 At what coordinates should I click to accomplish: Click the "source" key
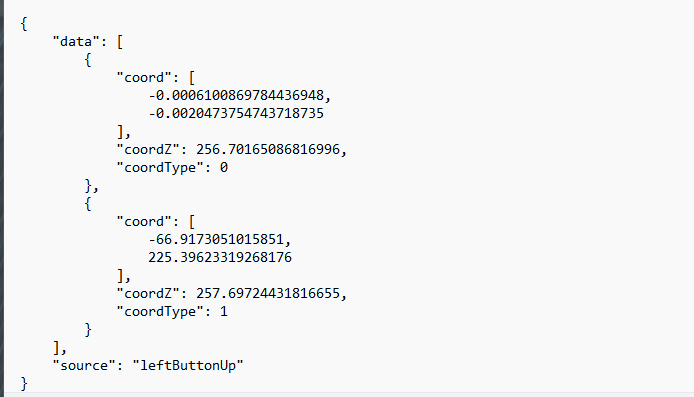(x=84, y=366)
